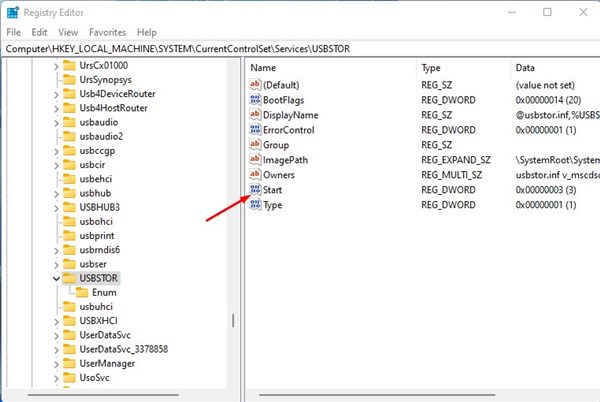Click the BootFlags DWORD icon
The width and height of the screenshot is (600, 402).
click(255, 99)
